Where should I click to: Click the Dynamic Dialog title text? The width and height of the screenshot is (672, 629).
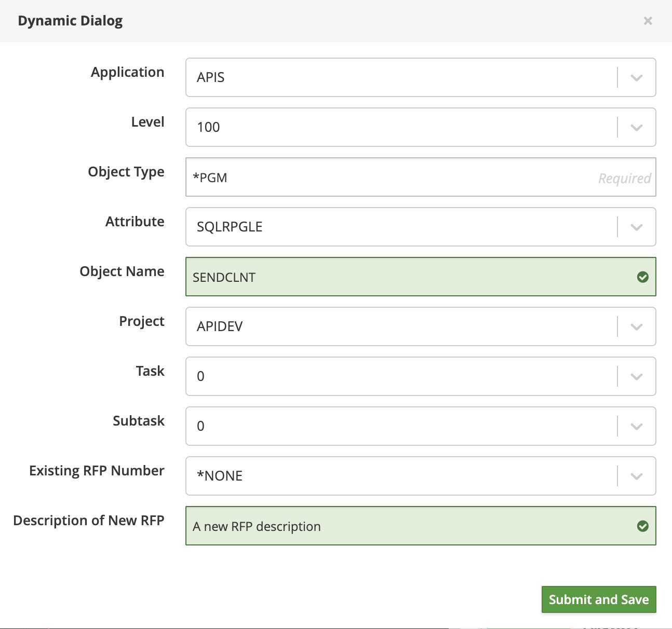tap(70, 21)
